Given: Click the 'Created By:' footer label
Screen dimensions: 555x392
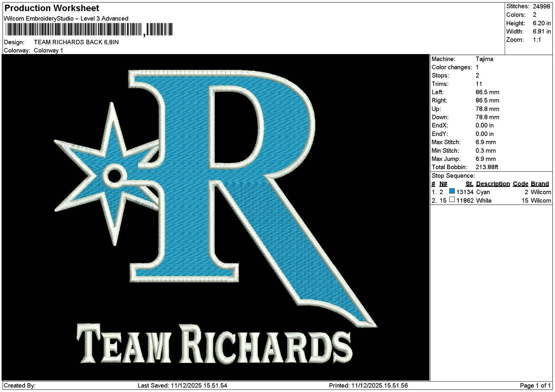Looking at the screenshot, I should point(20,385).
